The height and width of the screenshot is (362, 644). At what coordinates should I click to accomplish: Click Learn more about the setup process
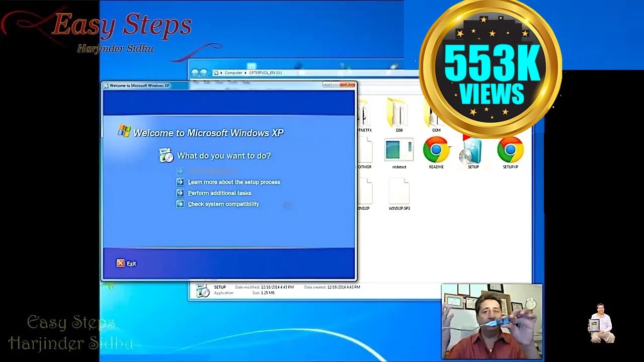(234, 182)
